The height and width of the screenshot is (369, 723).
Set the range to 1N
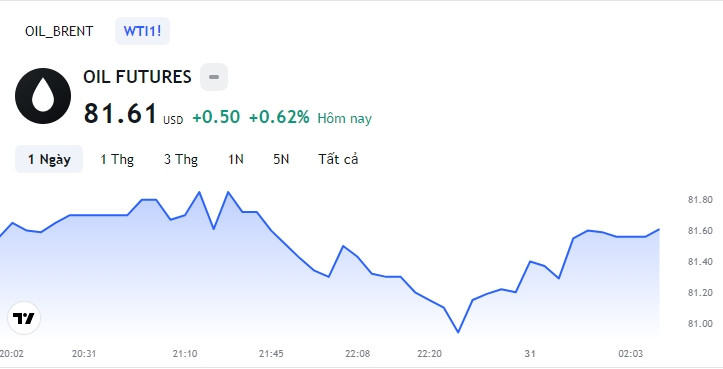click(x=236, y=159)
